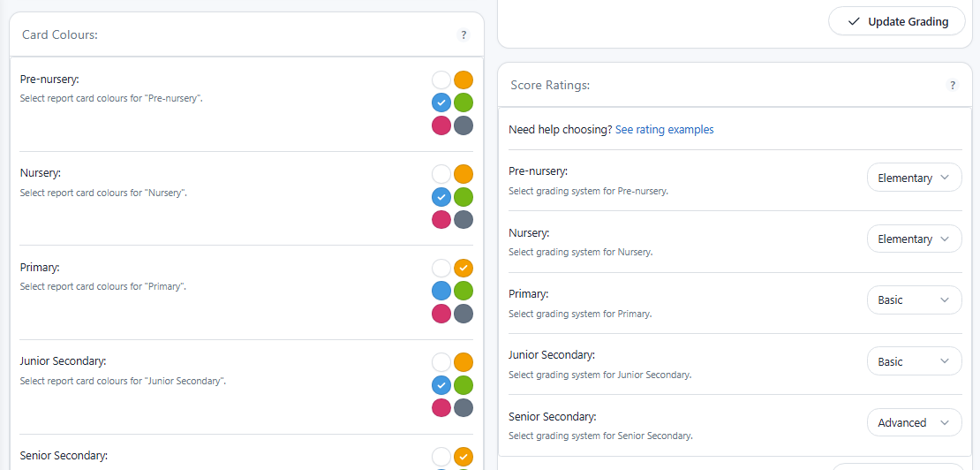Click Update Grading button
The image size is (980, 470).
pos(896,21)
